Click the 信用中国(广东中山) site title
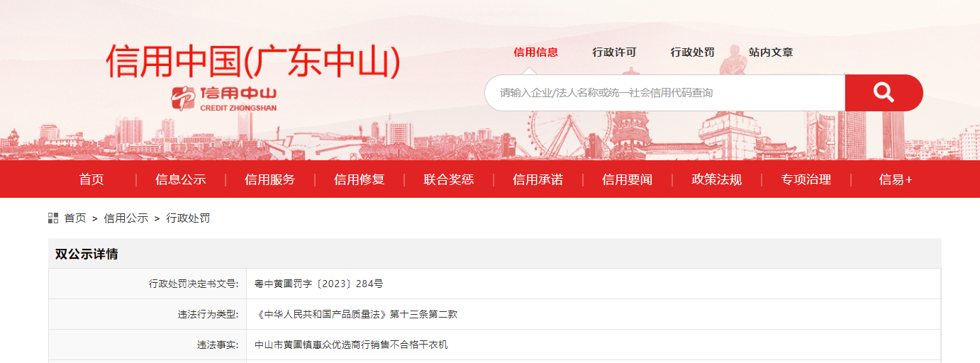 [253, 61]
